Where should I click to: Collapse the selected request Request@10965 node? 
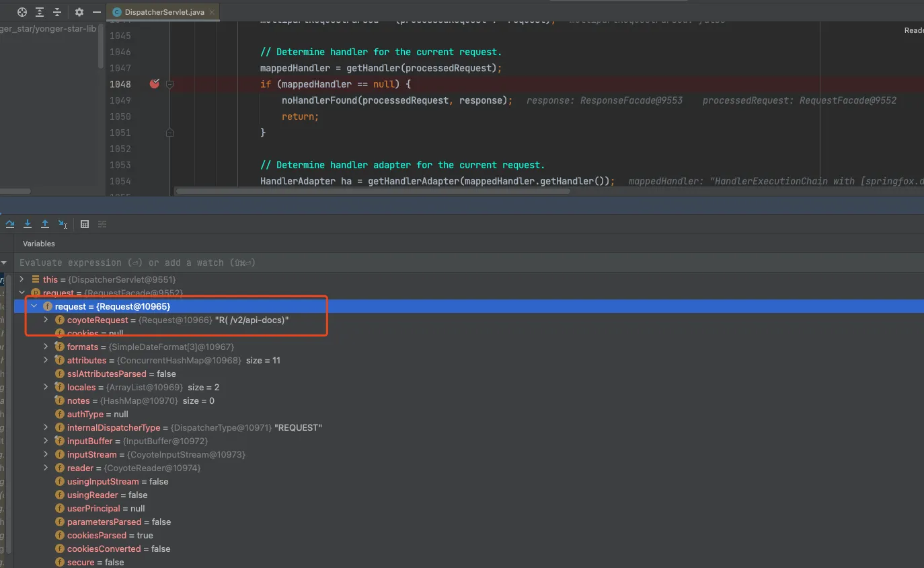pos(34,306)
